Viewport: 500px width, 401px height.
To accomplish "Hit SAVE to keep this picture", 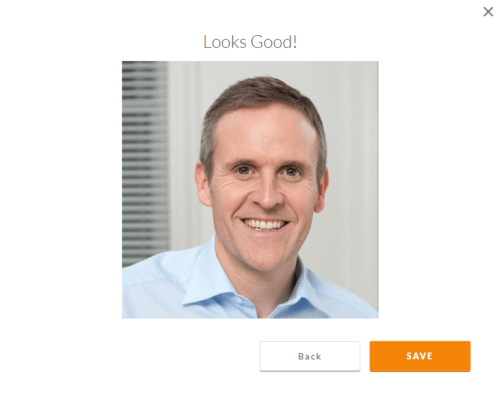I will click(420, 356).
